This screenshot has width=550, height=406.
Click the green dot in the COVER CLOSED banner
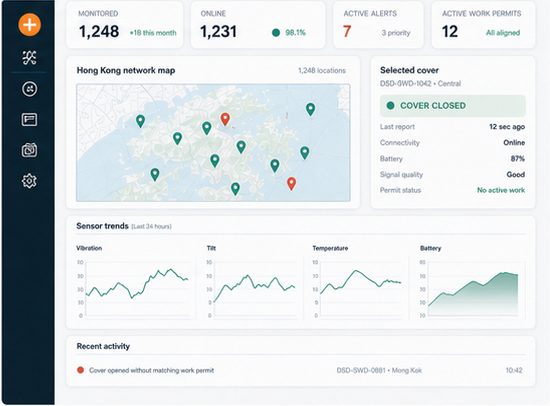(390, 106)
